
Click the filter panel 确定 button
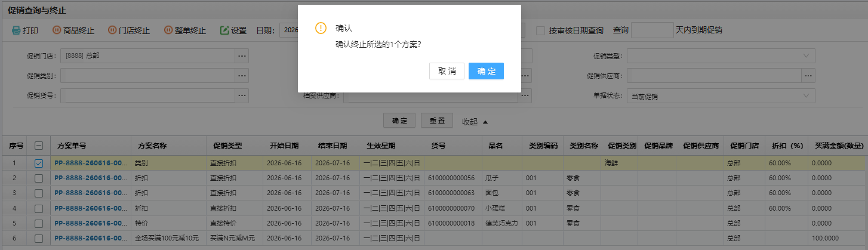(x=399, y=121)
